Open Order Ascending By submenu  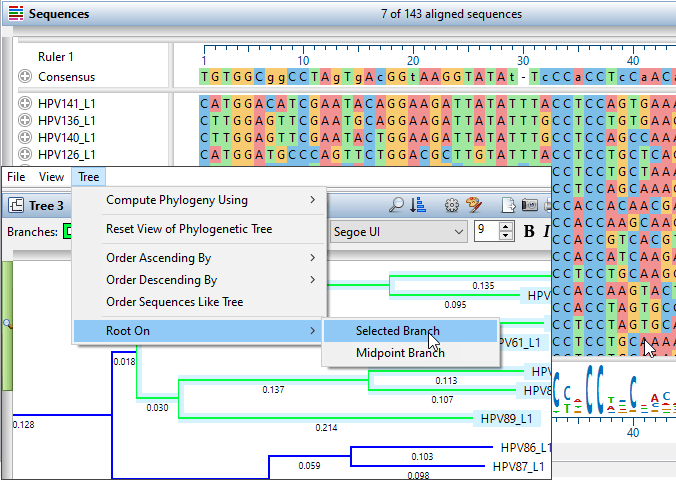point(199,258)
